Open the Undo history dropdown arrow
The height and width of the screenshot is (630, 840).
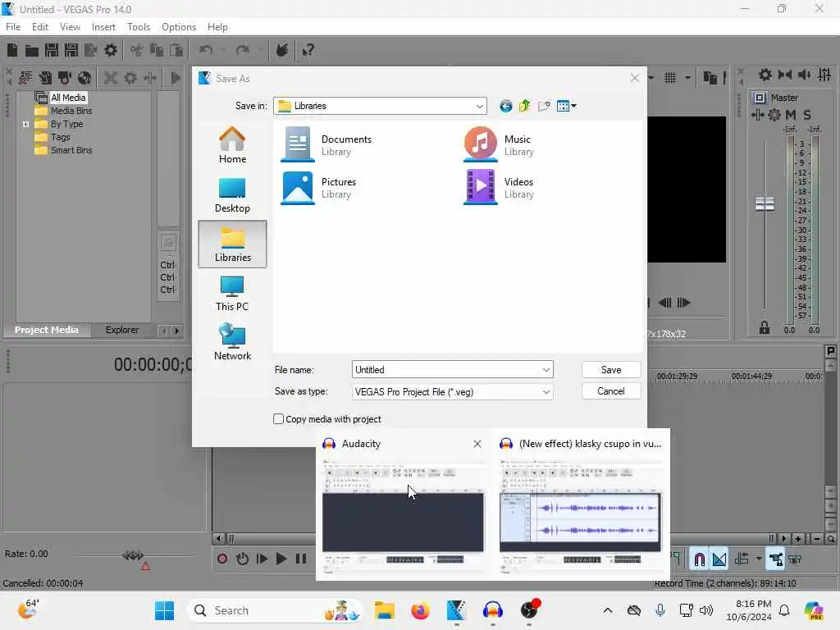point(223,50)
